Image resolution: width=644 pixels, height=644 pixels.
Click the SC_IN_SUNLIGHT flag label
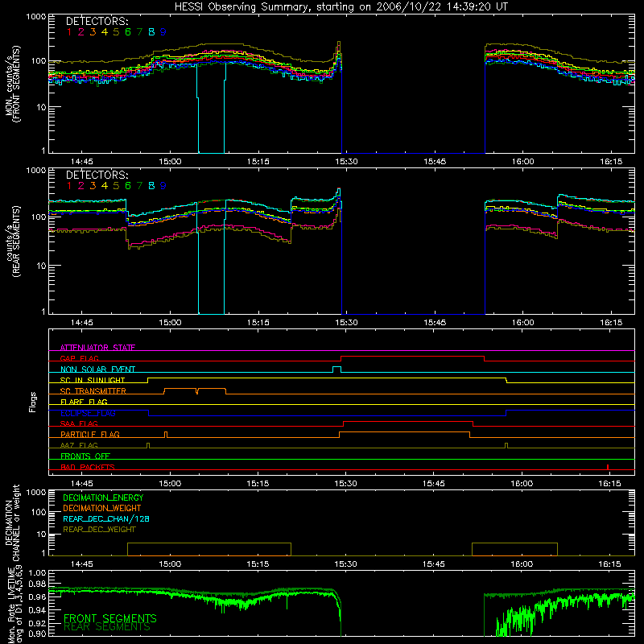click(x=93, y=380)
